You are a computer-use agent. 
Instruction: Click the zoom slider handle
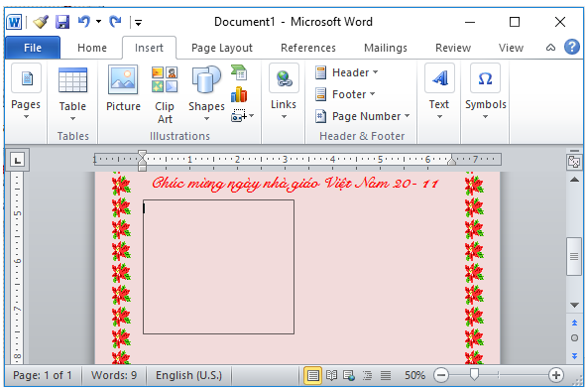(474, 374)
